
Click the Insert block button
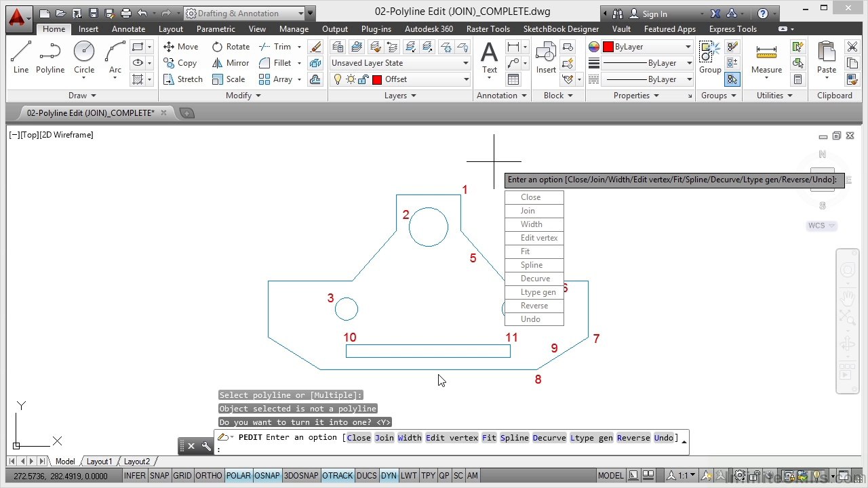point(546,58)
